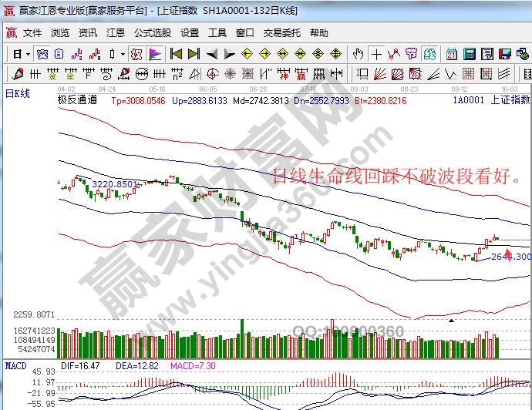The image size is (532, 410).
Task: Click the 极反通道 indicator label
Action: point(77,99)
